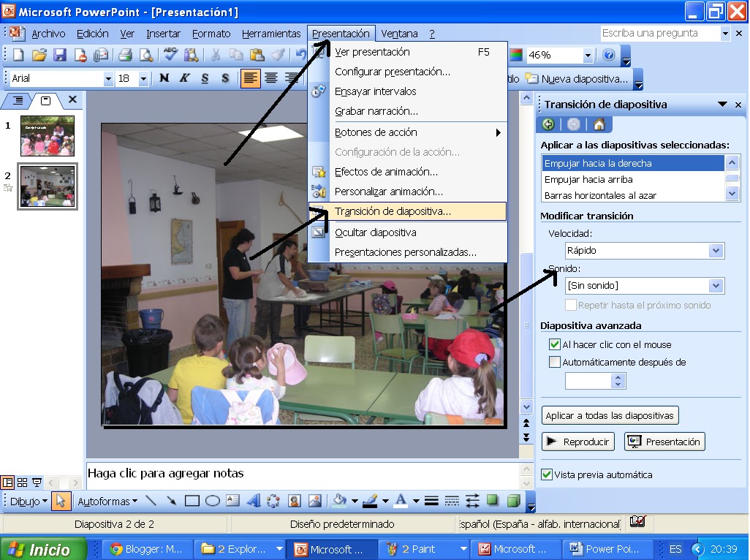Click the Select Objects pointer tool

point(61,502)
